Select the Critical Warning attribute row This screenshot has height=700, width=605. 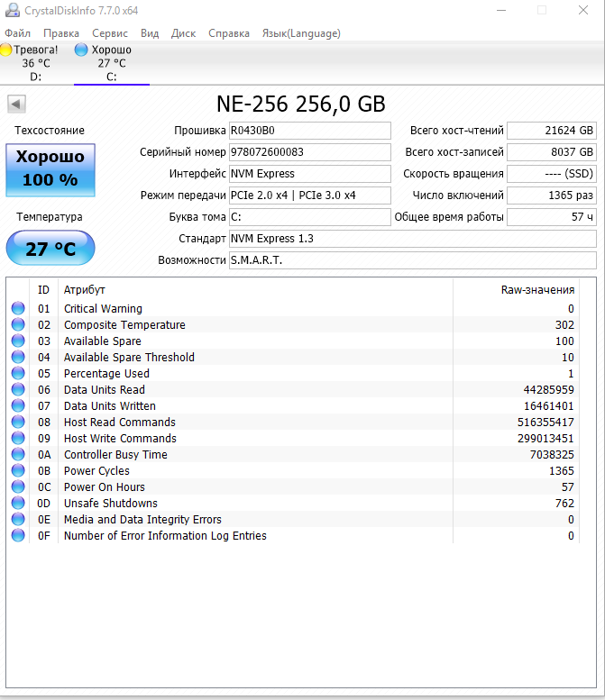coord(293,308)
